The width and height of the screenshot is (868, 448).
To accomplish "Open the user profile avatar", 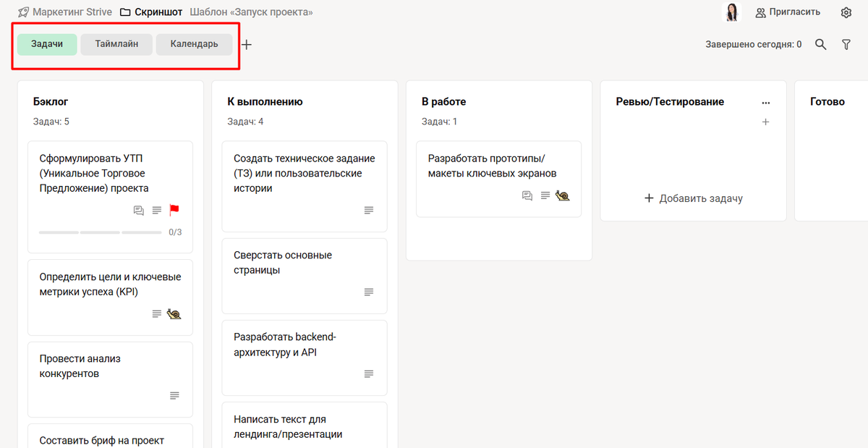I will pos(731,12).
